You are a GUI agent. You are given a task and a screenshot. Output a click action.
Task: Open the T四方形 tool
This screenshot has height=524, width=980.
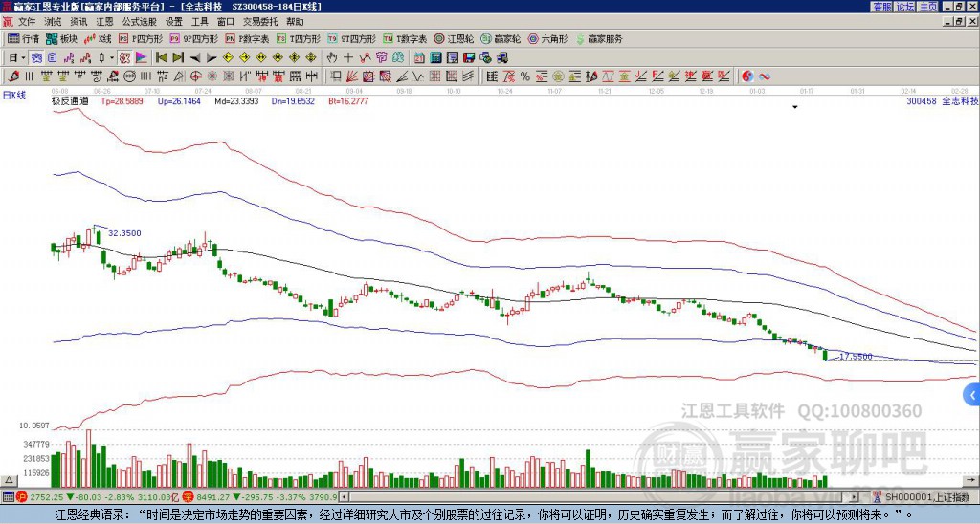(299, 38)
